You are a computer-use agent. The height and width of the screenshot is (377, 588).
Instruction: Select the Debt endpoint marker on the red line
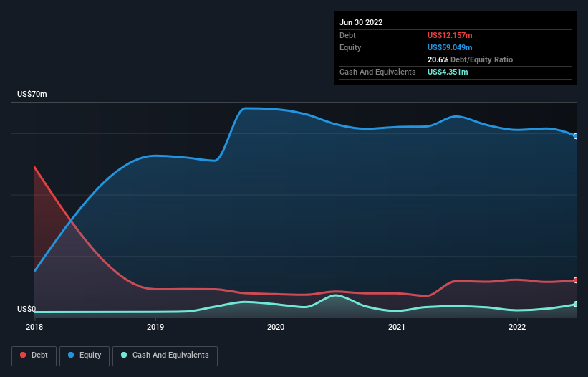point(576,280)
